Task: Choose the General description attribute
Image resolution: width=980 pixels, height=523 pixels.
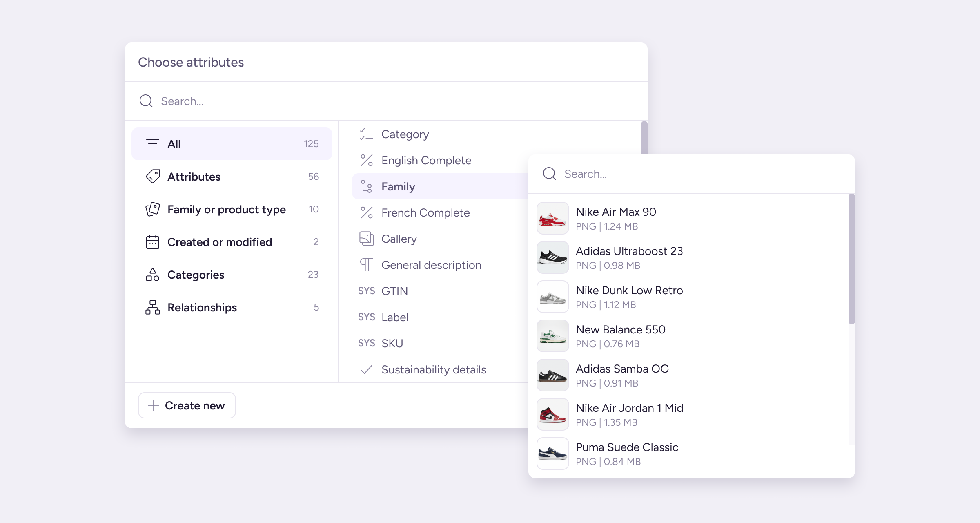Action: point(440,265)
